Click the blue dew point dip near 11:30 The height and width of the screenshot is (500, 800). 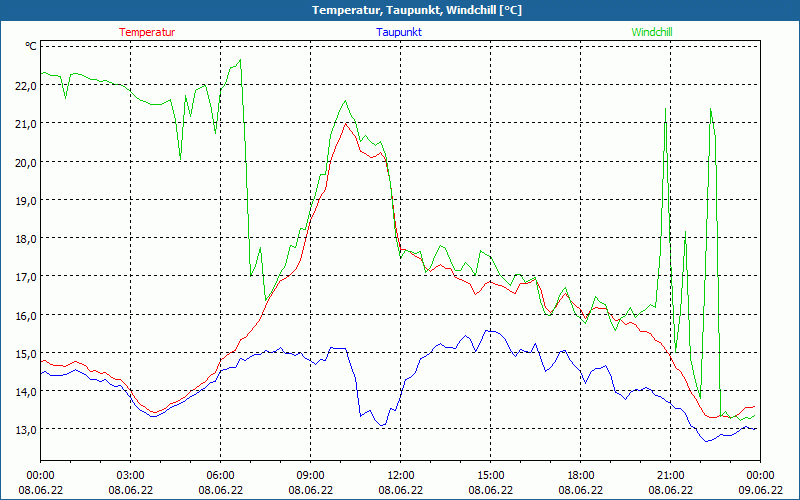click(x=382, y=425)
